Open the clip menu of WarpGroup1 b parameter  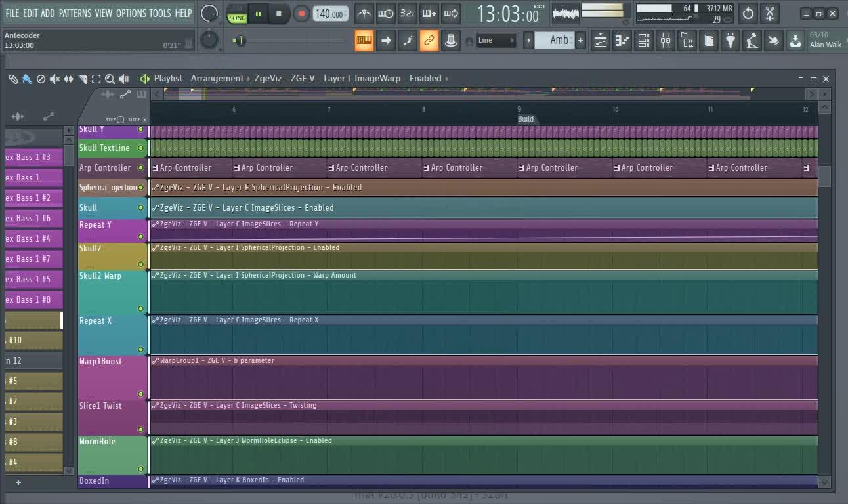156,361
